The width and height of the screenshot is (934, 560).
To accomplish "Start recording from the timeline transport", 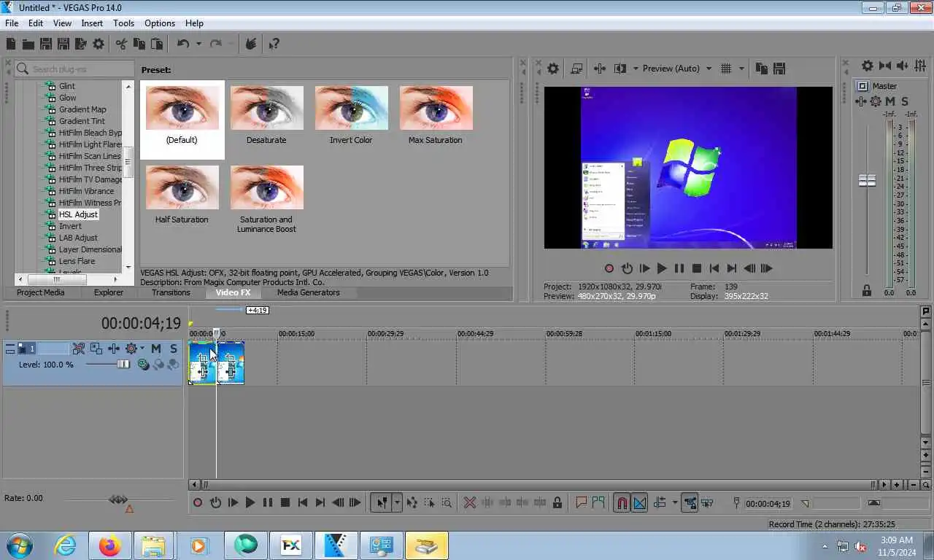I will tap(198, 502).
